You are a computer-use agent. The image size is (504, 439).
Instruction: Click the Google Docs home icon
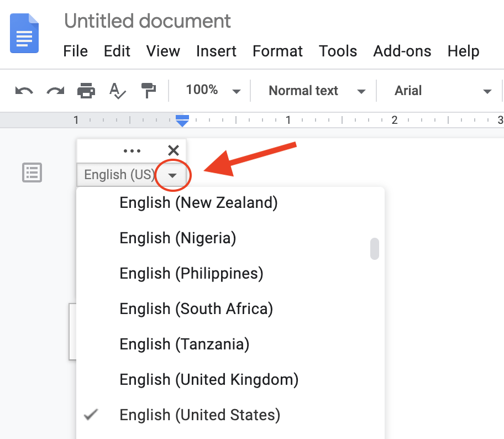tap(25, 33)
